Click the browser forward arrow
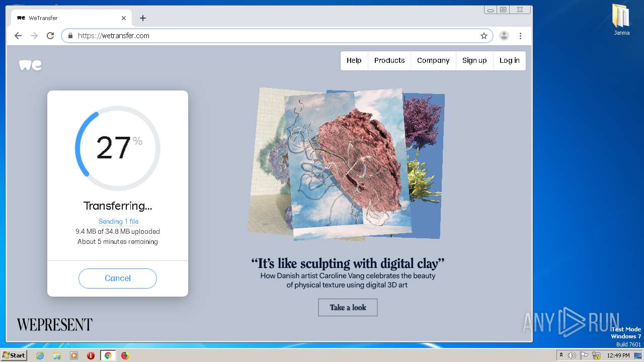 tap(34, 36)
